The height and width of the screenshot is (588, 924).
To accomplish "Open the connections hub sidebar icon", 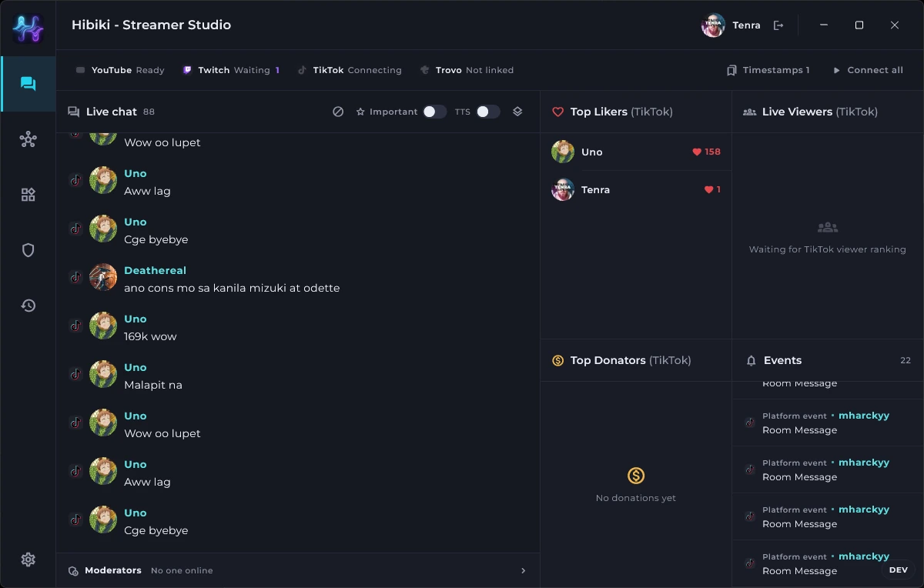I will click(28, 139).
